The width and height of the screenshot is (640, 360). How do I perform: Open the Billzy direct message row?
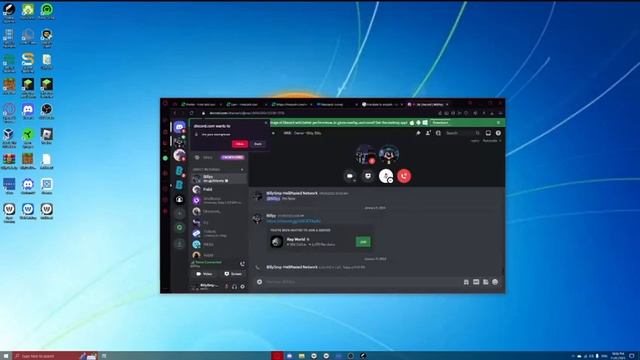tap(219, 179)
